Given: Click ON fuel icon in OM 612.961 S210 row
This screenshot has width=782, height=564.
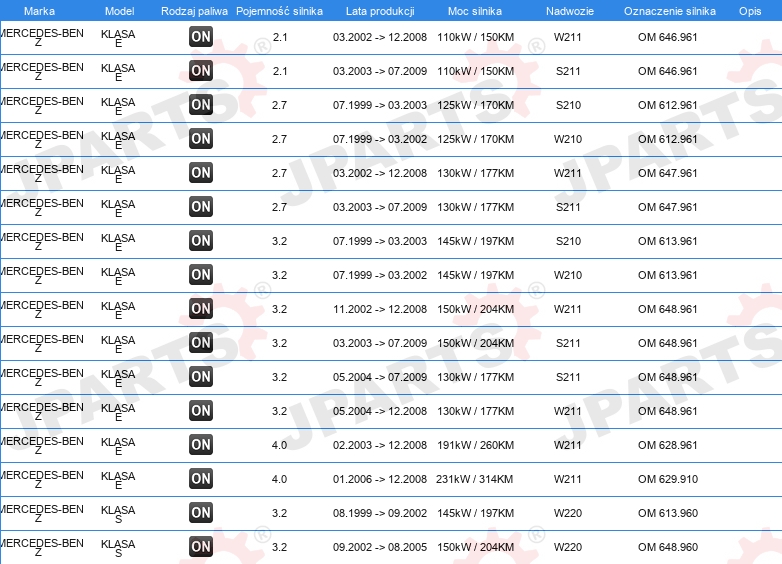Looking at the screenshot, I should pos(201,105).
